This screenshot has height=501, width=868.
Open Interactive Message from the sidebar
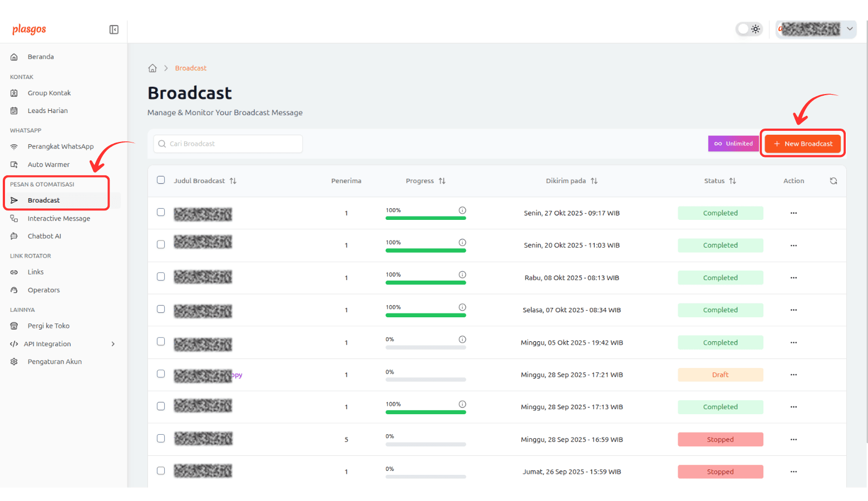(x=58, y=219)
